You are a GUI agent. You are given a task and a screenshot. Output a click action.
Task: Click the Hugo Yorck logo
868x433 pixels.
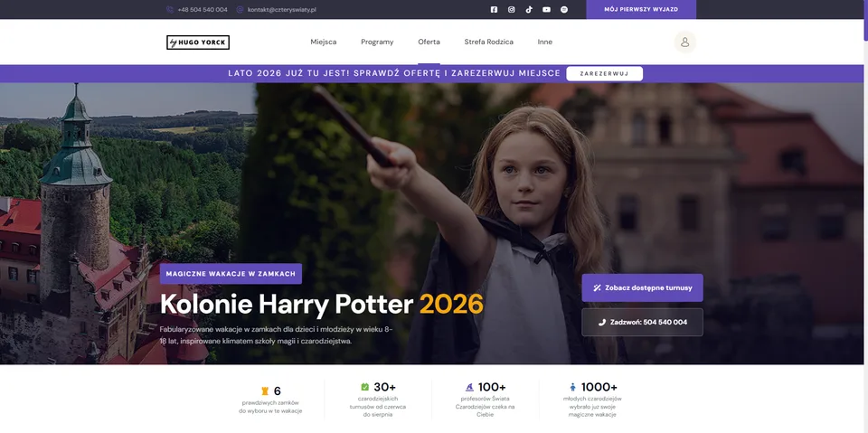coord(198,42)
